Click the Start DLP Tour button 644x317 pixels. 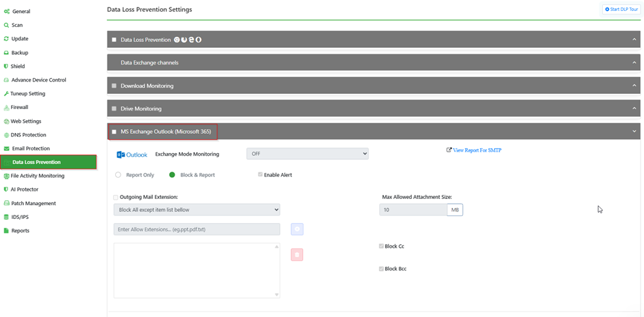tap(621, 9)
